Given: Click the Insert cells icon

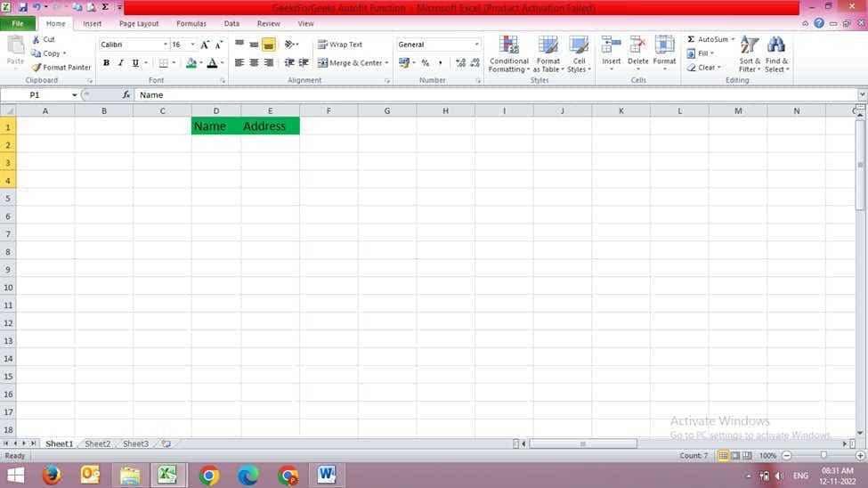Looking at the screenshot, I should coord(611,45).
